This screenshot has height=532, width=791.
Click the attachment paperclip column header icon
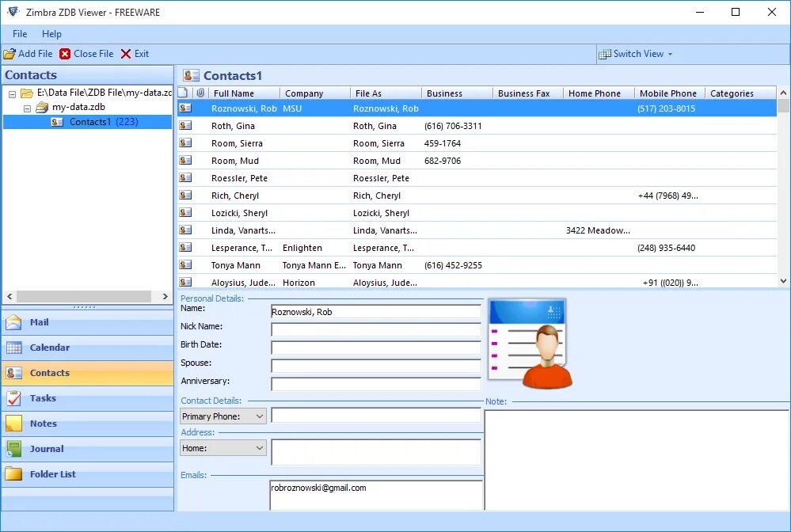click(x=200, y=93)
